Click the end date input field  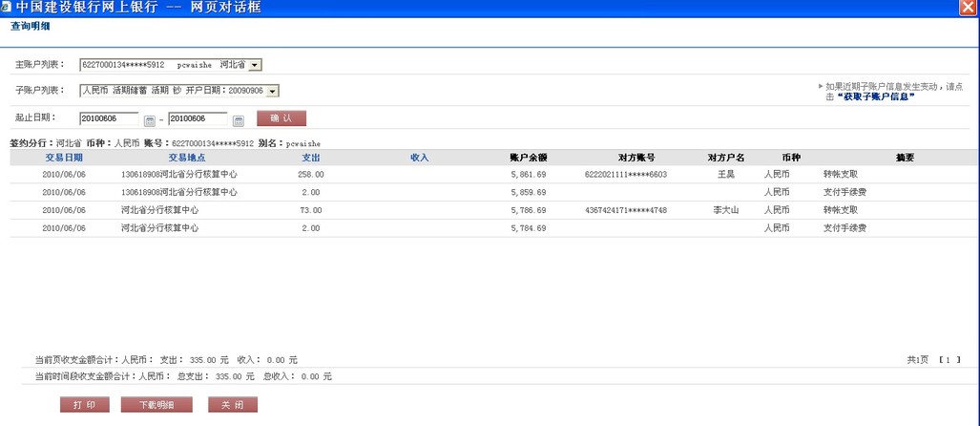[x=198, y=118]
